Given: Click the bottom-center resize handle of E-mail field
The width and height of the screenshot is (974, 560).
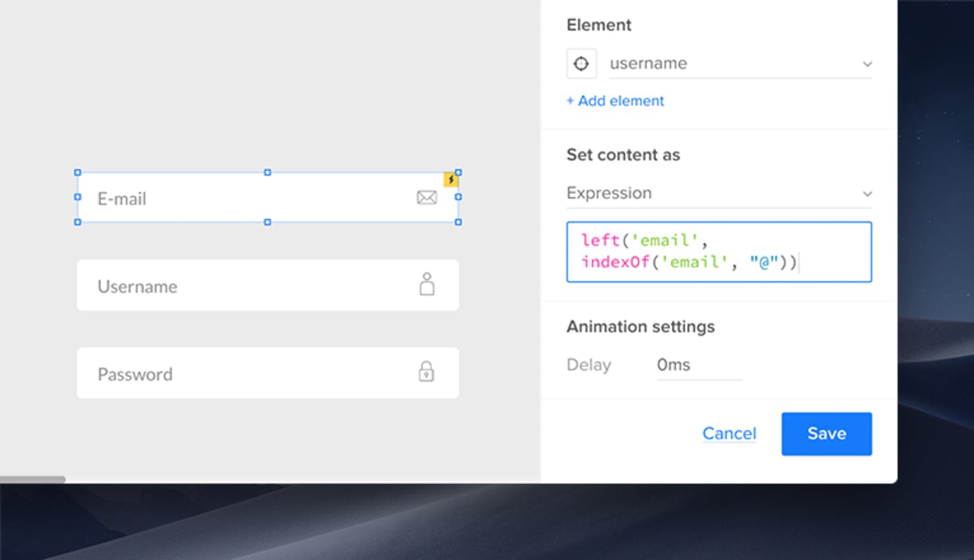Looking at the screenshot, I should pyautogui.click(x=267, y=222).
